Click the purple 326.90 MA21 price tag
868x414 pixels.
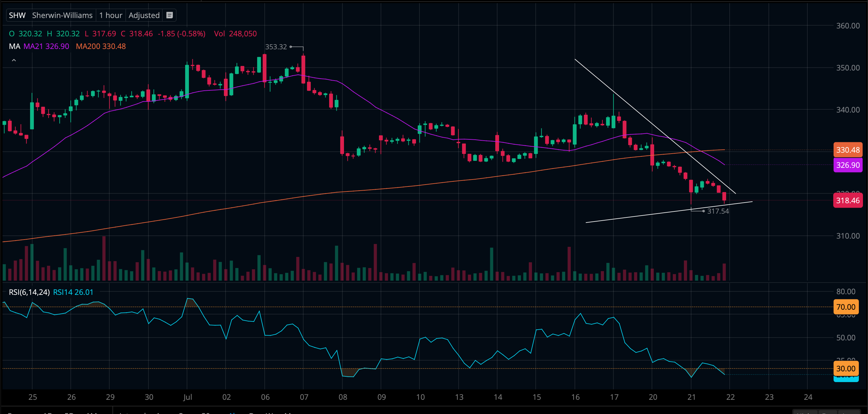848,165
